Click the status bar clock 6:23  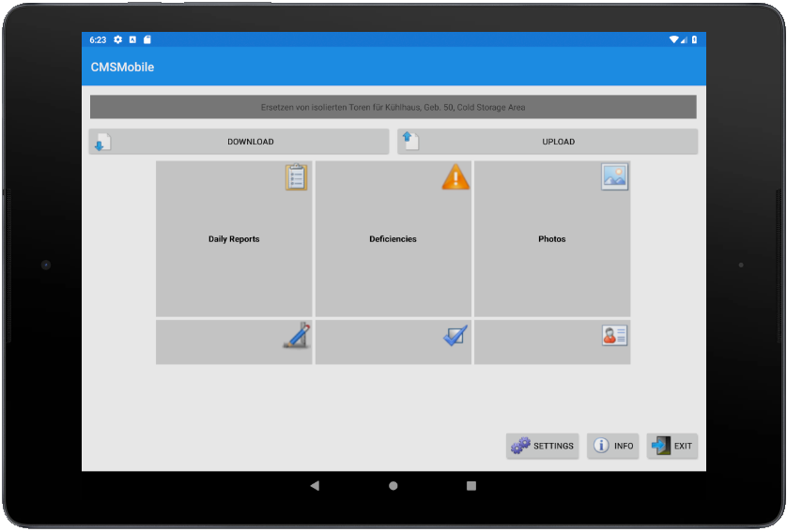(98, 39)
